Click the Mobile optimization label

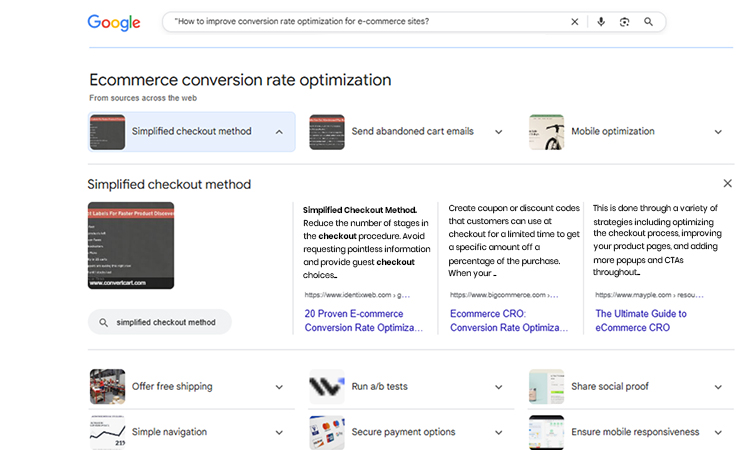pyautogui.click(x=613, y=132)
